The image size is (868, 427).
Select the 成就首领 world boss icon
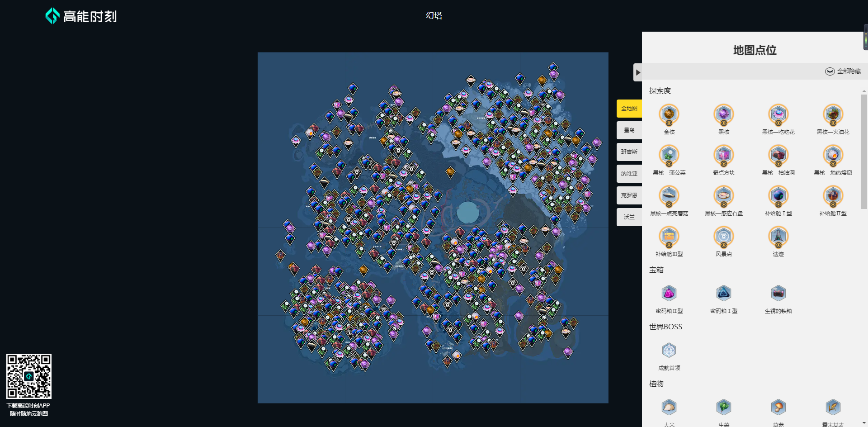click(x=669, y=351)
